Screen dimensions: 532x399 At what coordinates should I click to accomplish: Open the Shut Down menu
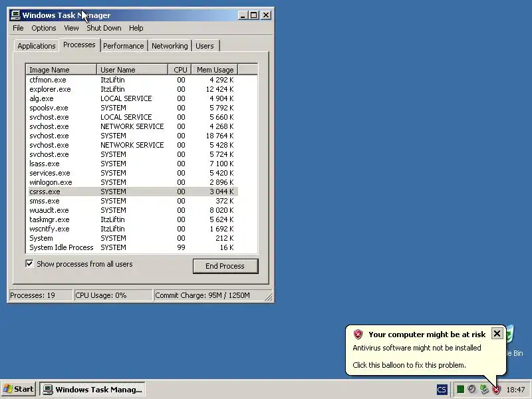click(104, 28)
